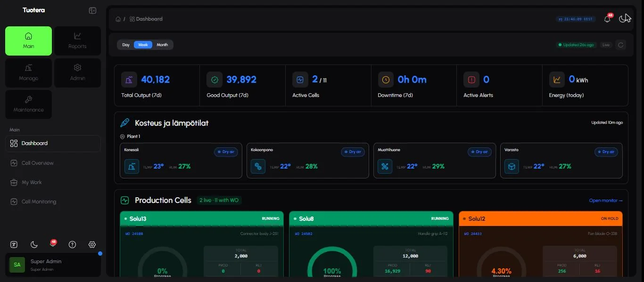Click the Active Cells pulse icon
Viewport: 644px width, 282px height.
(x=300, y=80)
